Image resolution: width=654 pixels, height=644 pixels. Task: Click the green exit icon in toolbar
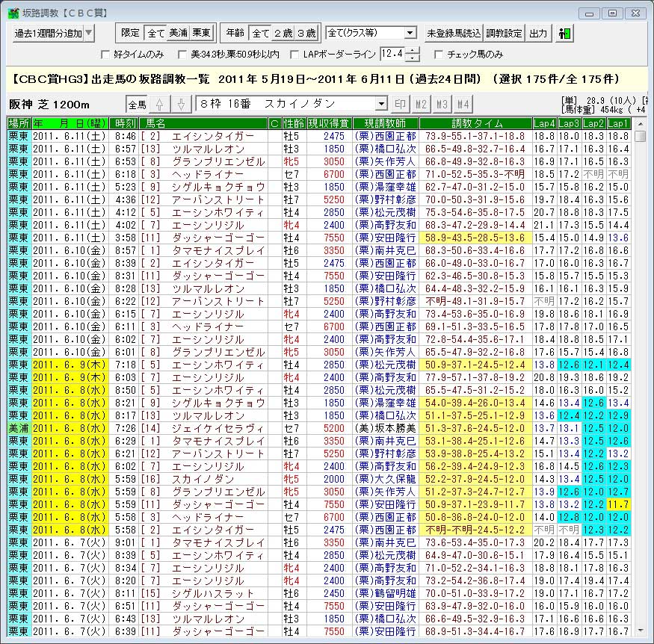coord(564,33)
